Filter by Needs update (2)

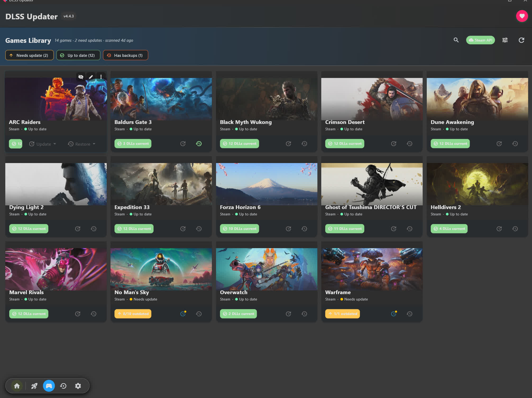pyautogui.click(x=29, y=55)
